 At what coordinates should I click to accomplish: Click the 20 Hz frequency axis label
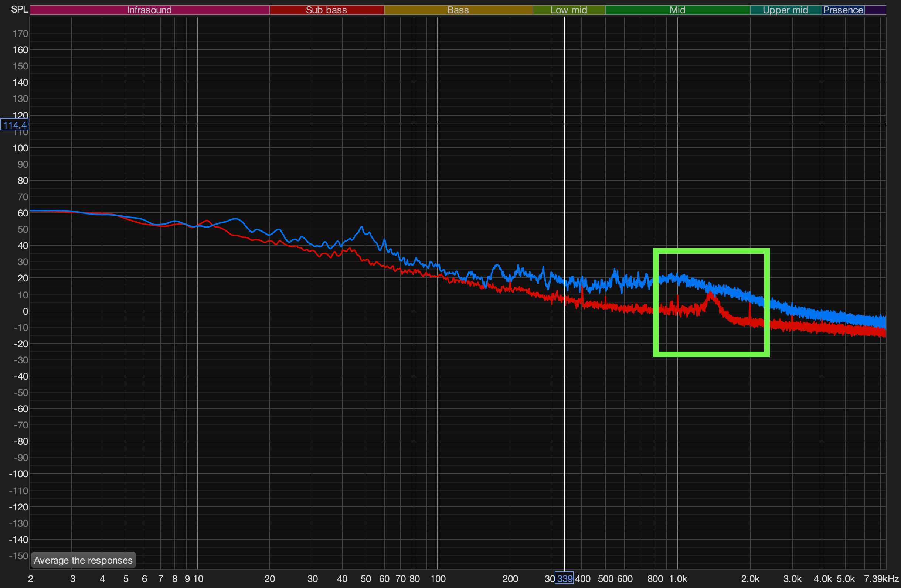tap(269, 578)
